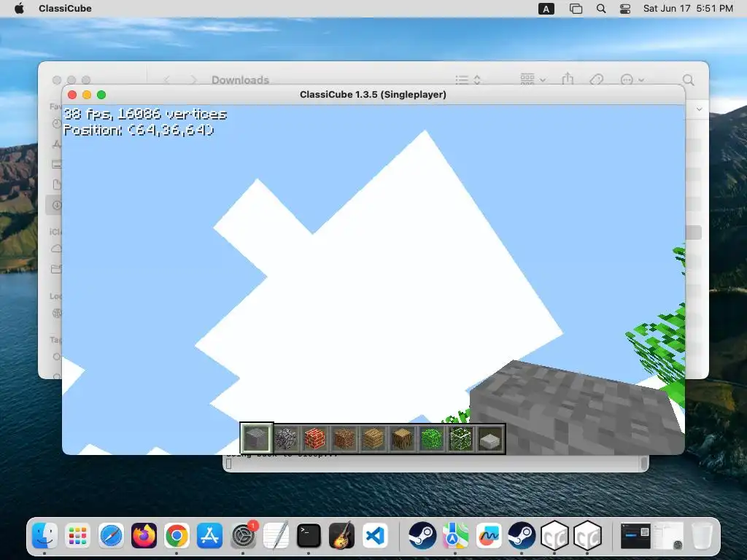The height and width of the screenshot is (560, 747).
Task: Open the More actions dropdown in Finder
Action: [x=632, y=79]
